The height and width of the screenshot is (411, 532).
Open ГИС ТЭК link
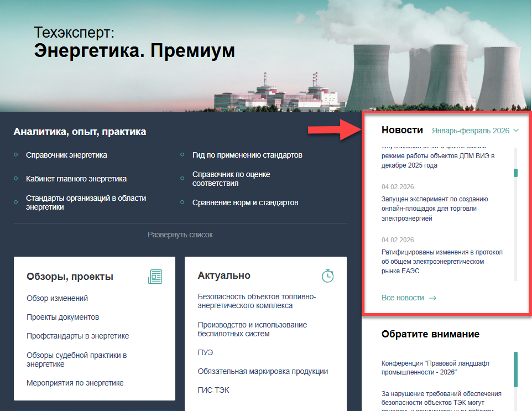(x=213, y=390)
